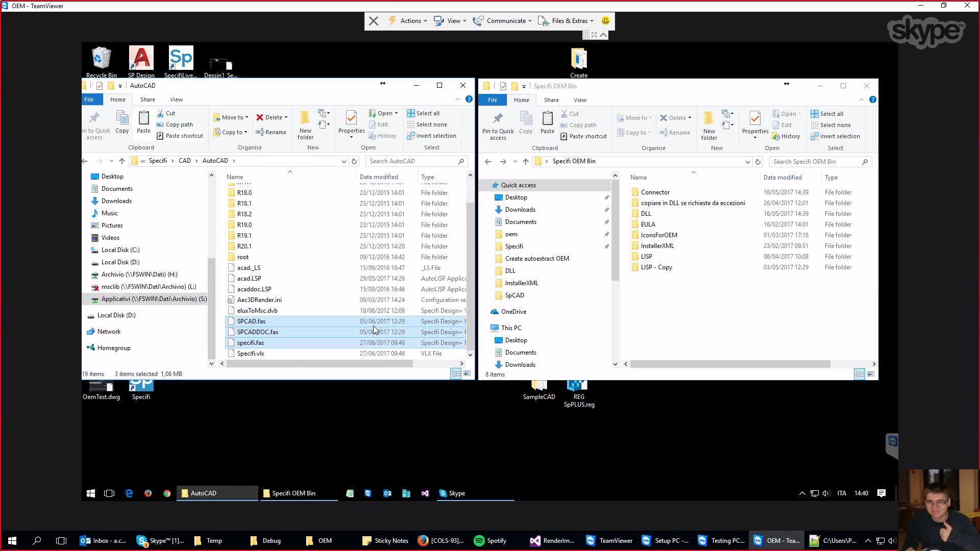Toggle large icons view in Specifi OEM Bin window
This screenshot has width=980, height=551.
pyautogui.click(x=871, y=374)
